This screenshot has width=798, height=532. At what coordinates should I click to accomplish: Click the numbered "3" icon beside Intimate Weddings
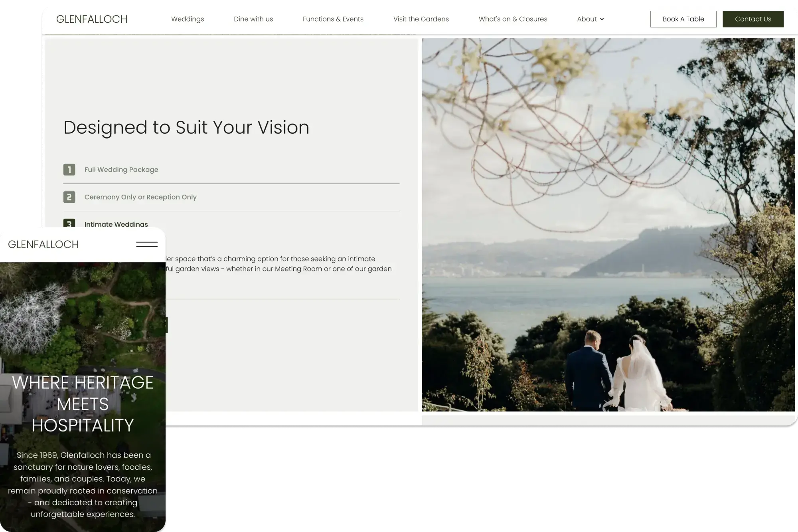pos(69,224)
